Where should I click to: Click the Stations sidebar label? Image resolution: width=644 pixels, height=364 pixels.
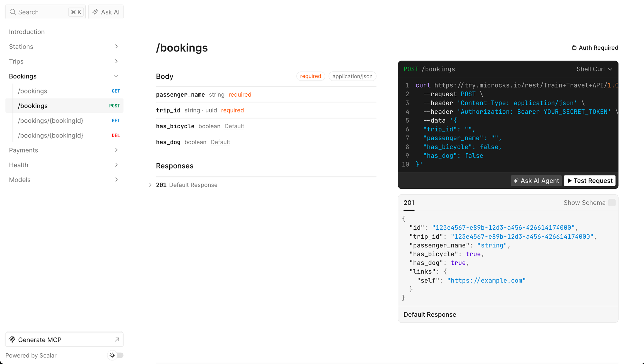[21, 47]
